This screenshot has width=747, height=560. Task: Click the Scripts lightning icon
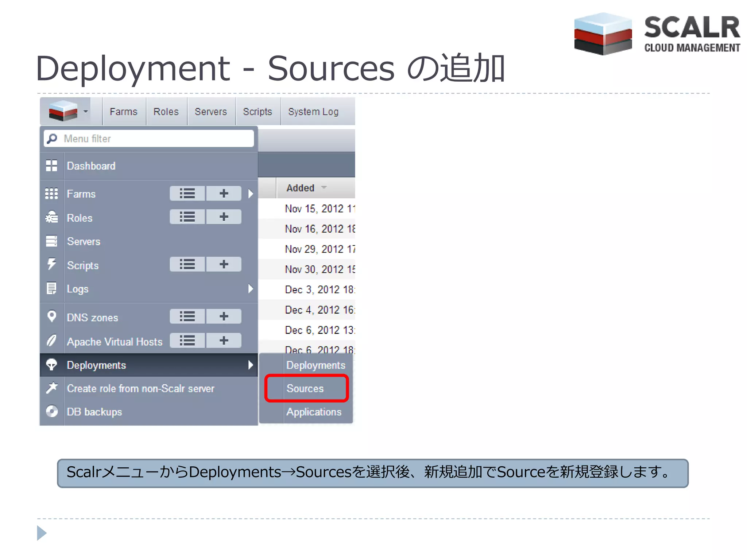pyautogui.click(x=51, y=264)
